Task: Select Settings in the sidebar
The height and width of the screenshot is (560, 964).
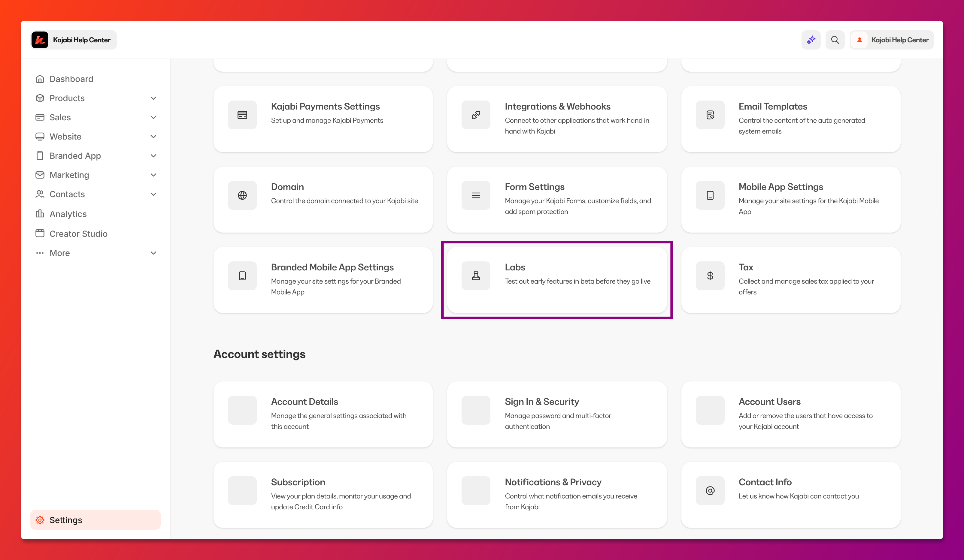Action: click(95, 520)
